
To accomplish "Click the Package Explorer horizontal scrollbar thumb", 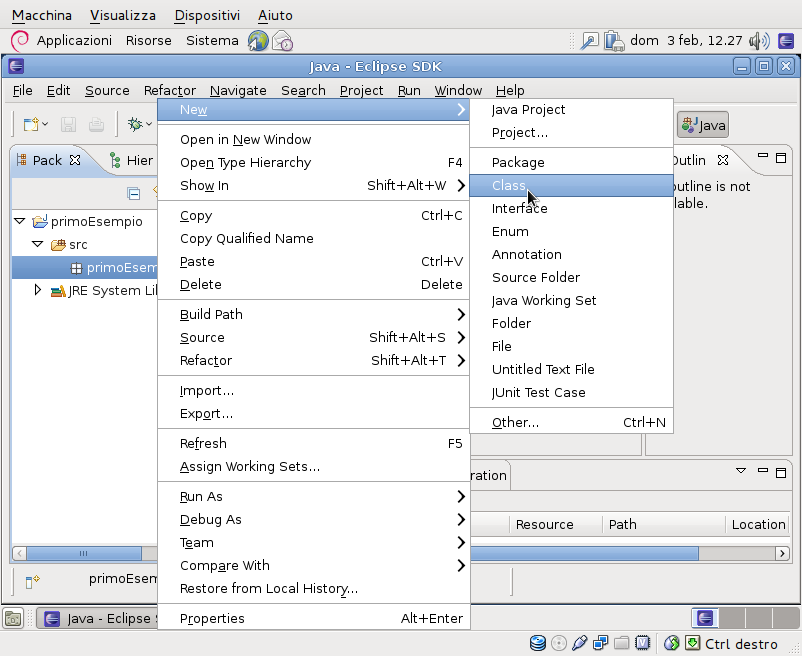I will [x=84, y=553].
